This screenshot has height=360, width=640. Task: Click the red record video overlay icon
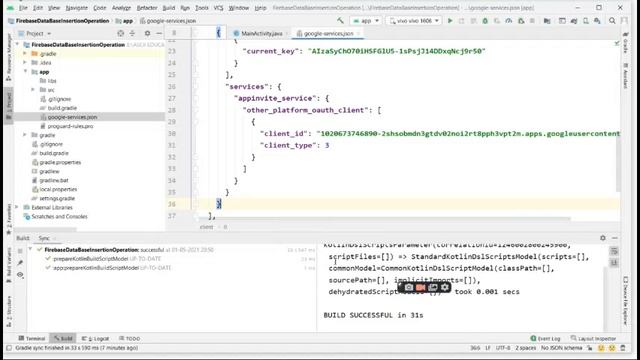(x=420, y=287)
